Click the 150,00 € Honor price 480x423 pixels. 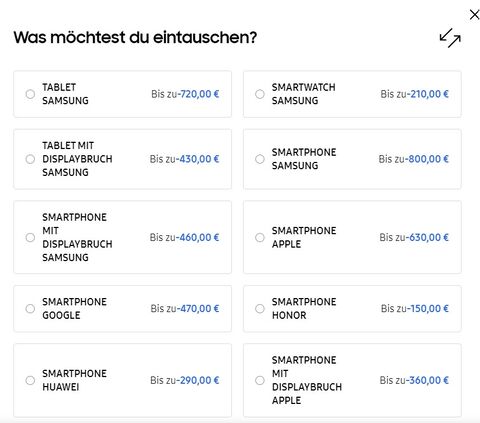(428, 309)
